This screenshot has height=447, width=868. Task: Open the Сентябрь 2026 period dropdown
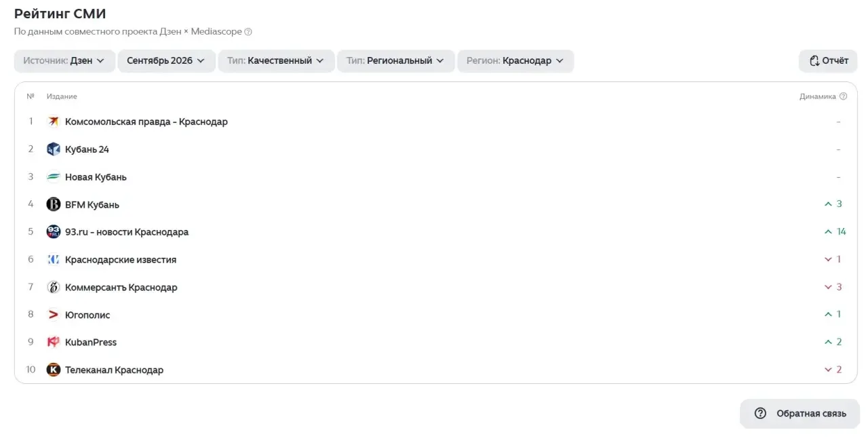click(167, 60)
